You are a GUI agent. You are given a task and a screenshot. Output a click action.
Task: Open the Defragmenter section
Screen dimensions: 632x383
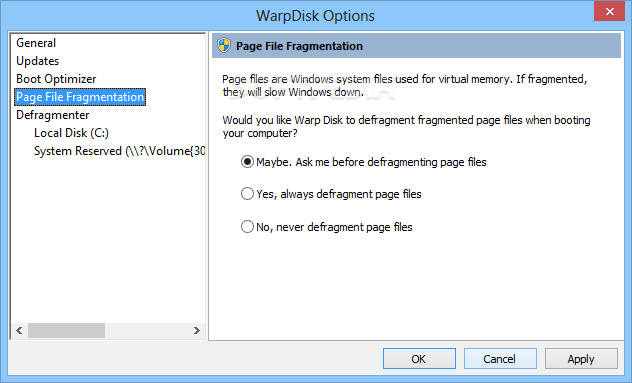point(52,115)
